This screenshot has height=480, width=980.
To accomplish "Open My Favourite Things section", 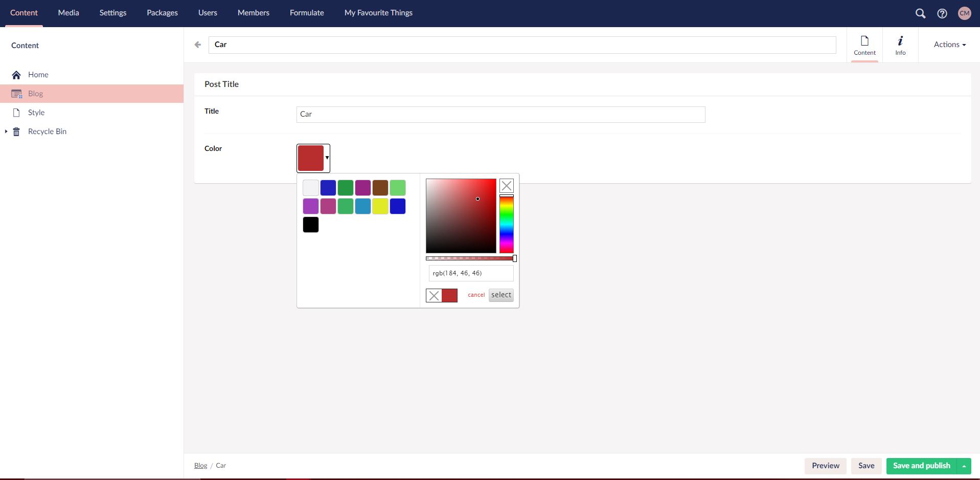I will 378,13.
